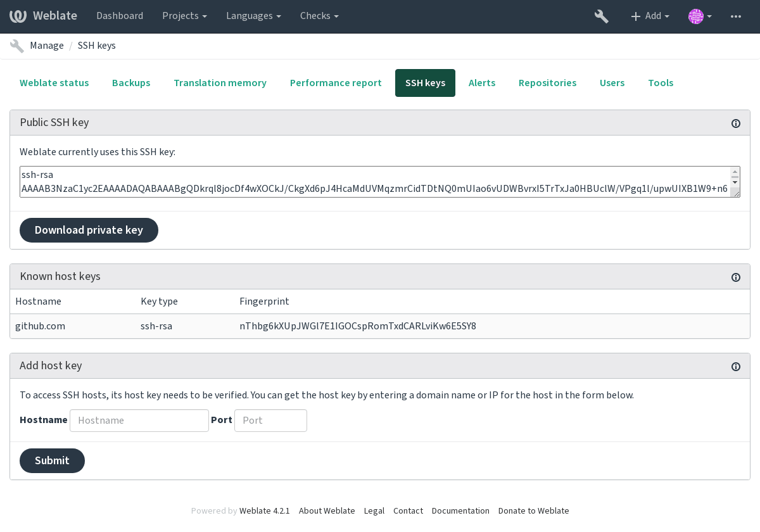Expand the Projects dropdown
Viewport: 760px width, 532px height.
[x=184, y=16]
